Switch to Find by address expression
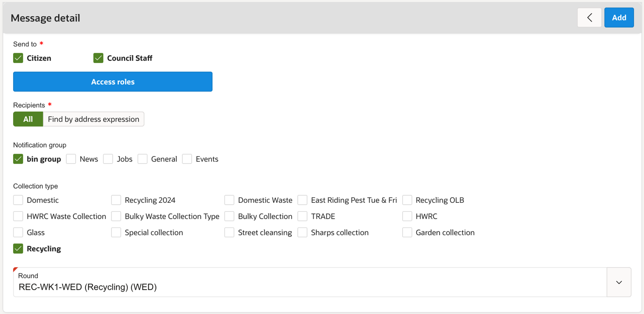This screenshot has width=644, height=314. coord(93,119)
